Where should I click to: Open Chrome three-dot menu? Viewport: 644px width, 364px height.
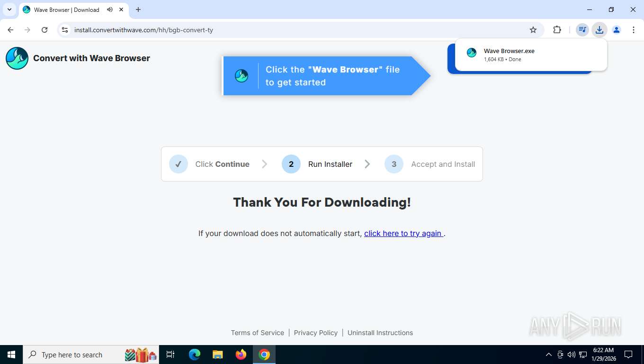[x=634, y=30]
